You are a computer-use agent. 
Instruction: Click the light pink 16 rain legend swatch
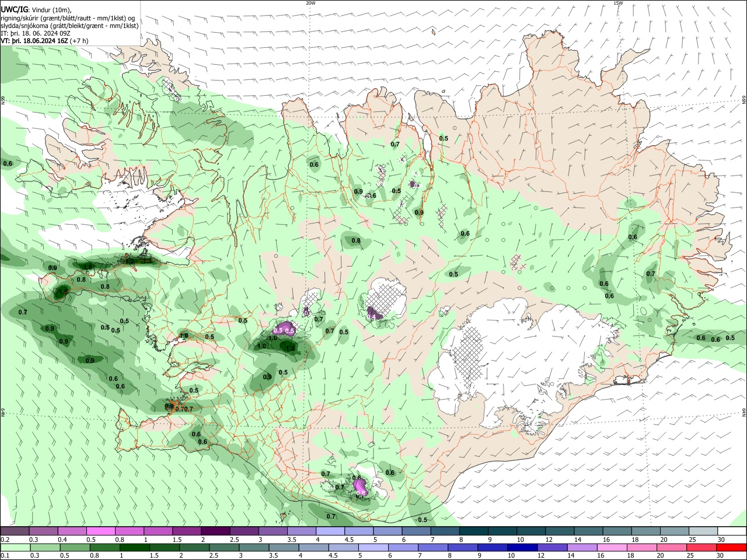coord(612,547)
